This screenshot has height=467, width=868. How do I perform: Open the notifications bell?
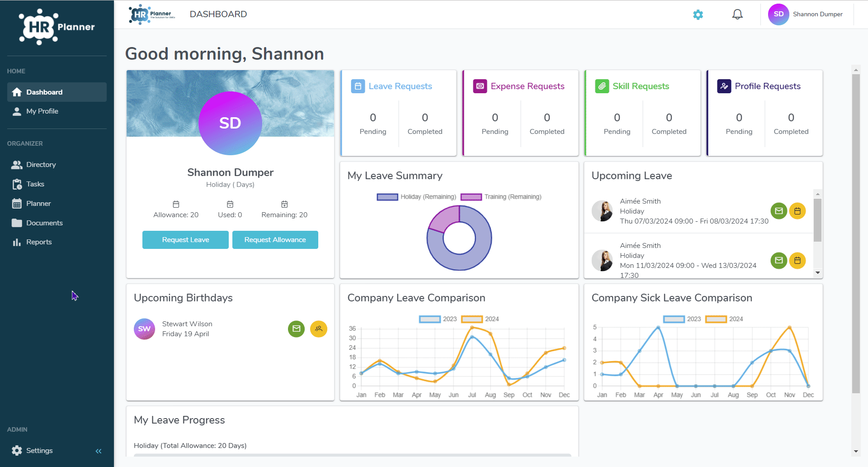click(737, 14)
